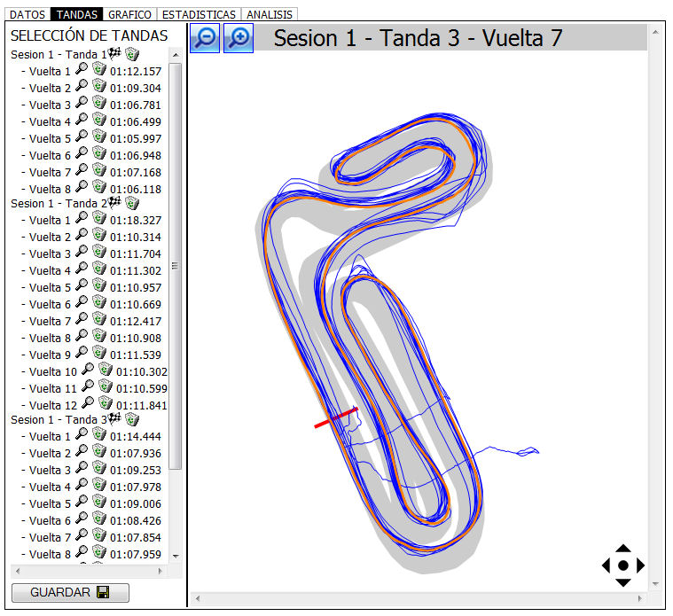Select lap time 01:10.669
The width and height of the screenshot is (673, 616).
coord(136,304)
